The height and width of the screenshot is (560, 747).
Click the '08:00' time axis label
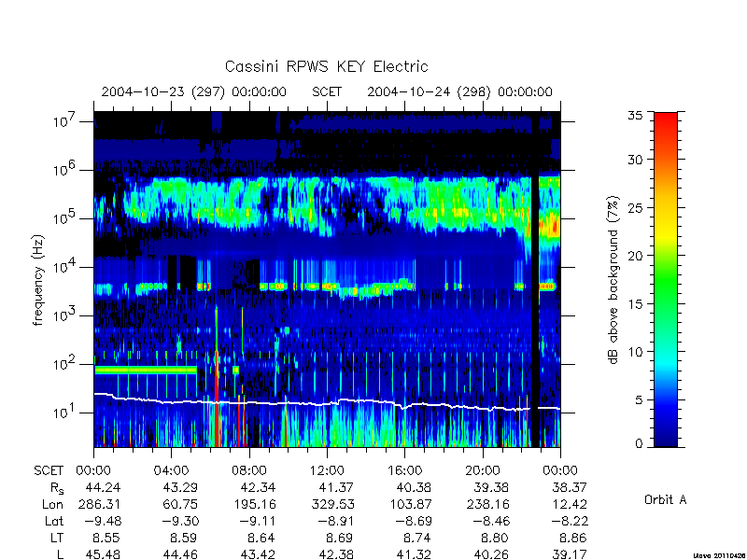249,470
